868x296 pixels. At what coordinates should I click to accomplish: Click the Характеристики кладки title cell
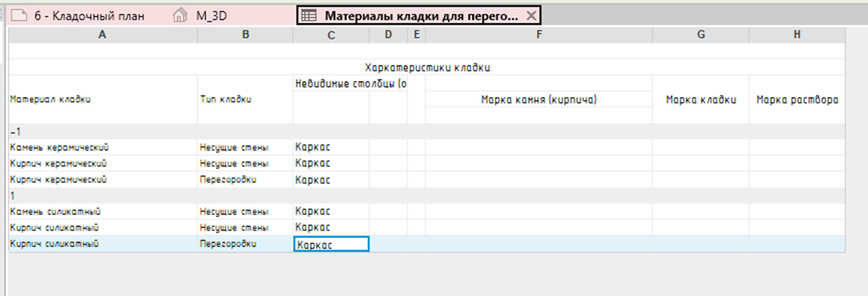(427, 68)
